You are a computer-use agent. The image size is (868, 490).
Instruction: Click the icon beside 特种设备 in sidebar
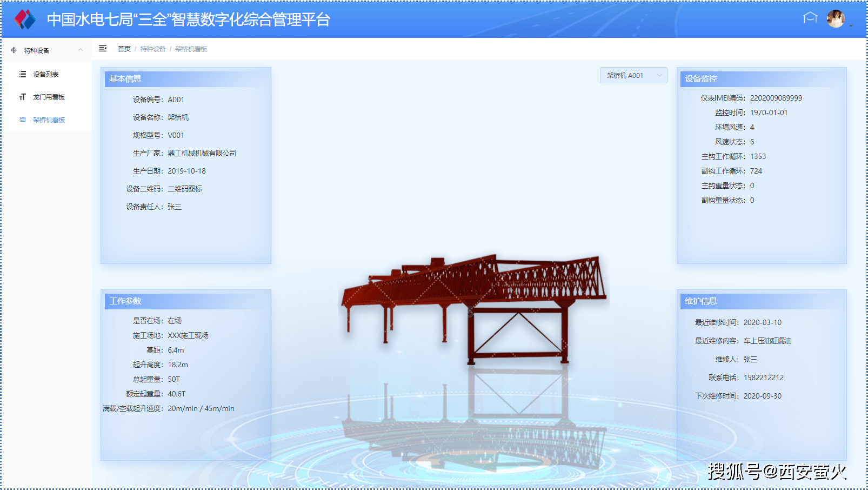14,50
